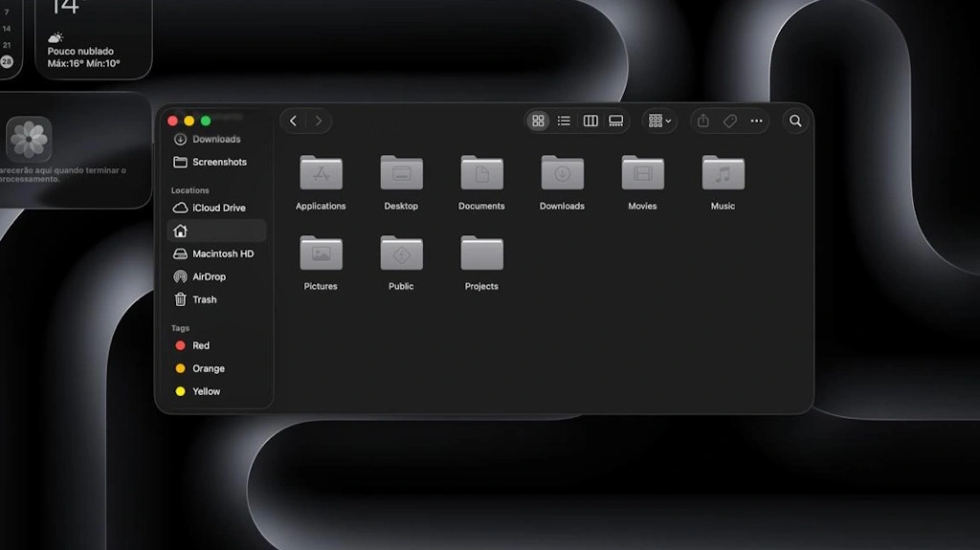Expand the Group By dropdown
980x550 pixels.
coord(659,121)
